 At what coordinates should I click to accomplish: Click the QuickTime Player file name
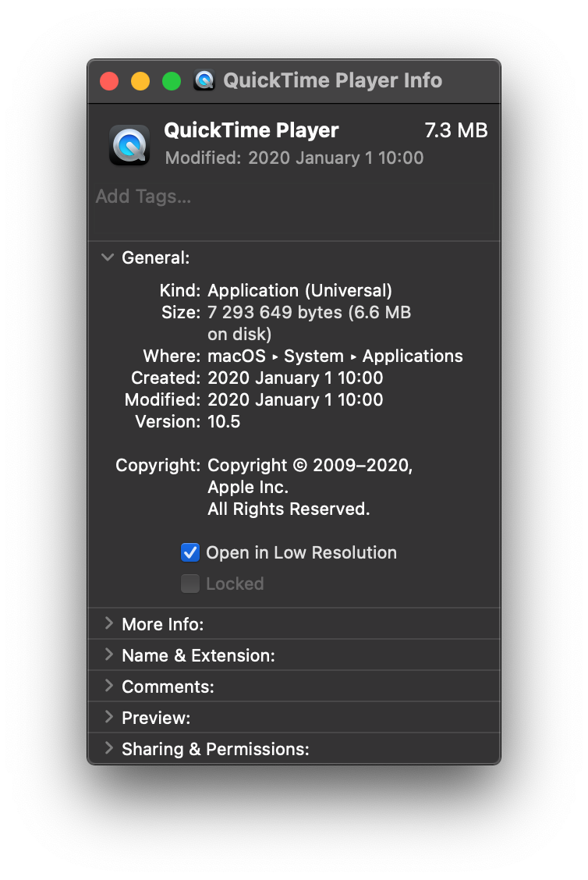[x=251, y=130]
